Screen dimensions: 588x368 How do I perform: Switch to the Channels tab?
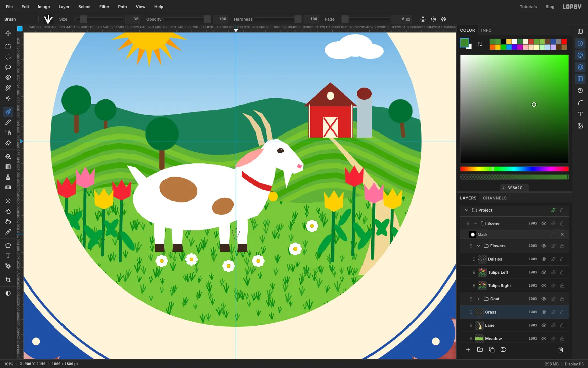[x=495, y=198]
